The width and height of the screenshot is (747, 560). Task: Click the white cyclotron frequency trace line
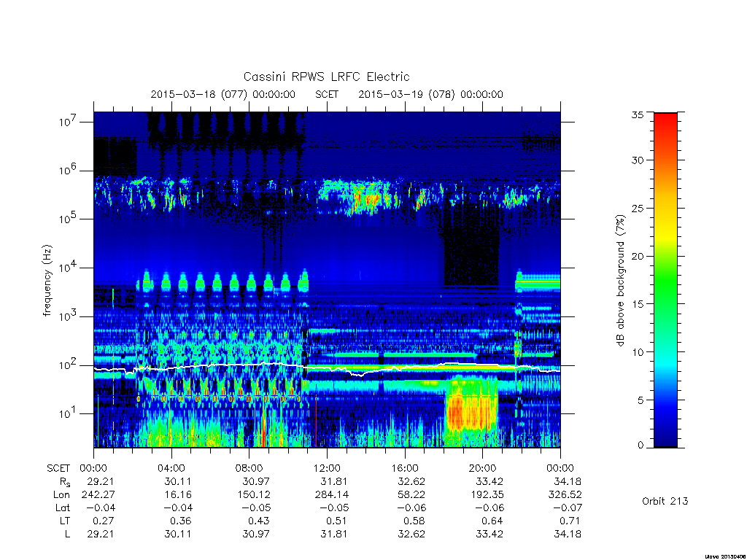coord(327,367)
